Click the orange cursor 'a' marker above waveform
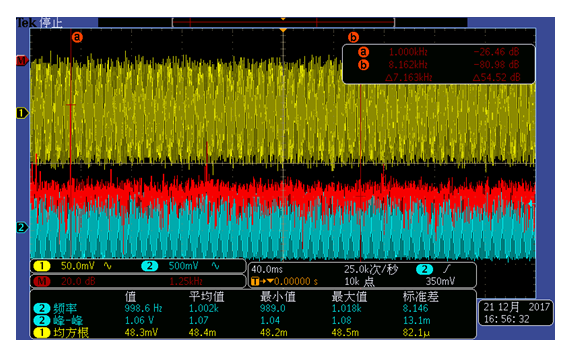The height and width of the screenshot is (361, 573). (77, 37)
